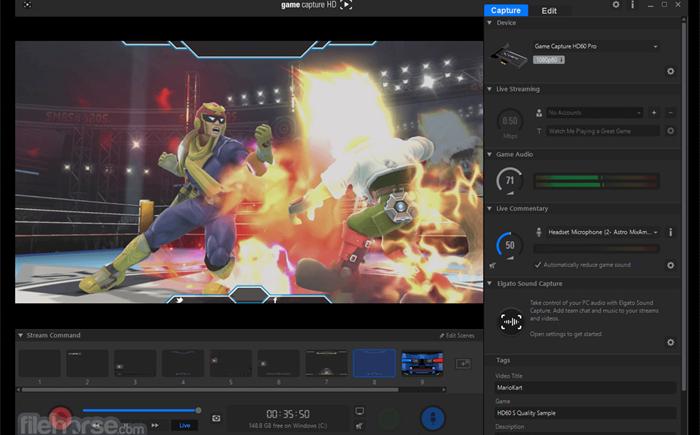Click the game preview video area
The height and width of the screenshot is (435, 700).
point(249,172)
